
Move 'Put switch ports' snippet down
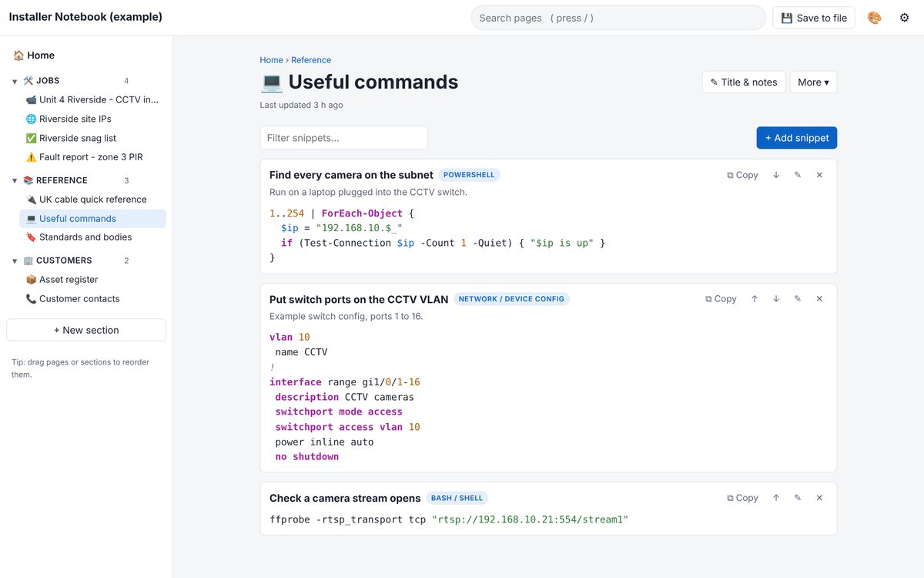(x=776, y=299)
